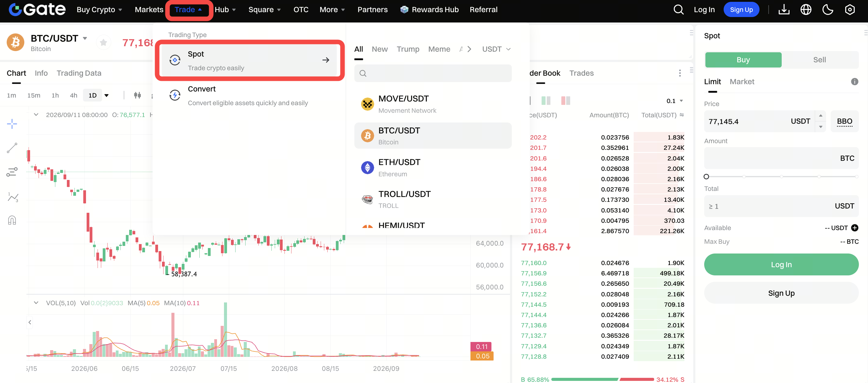Click the search icon in pair search box
Viewport: 868px width, 383px height.
(x=363, y=73)
